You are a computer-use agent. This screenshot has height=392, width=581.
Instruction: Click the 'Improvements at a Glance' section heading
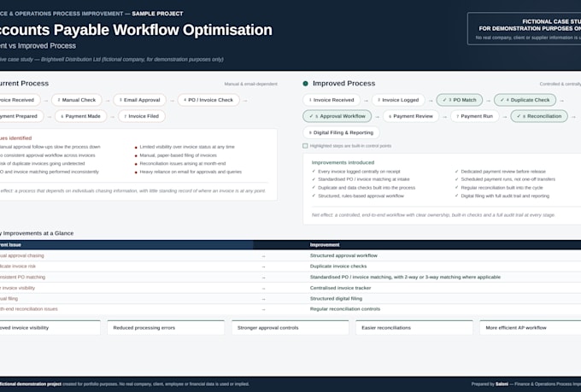point(37,233)
